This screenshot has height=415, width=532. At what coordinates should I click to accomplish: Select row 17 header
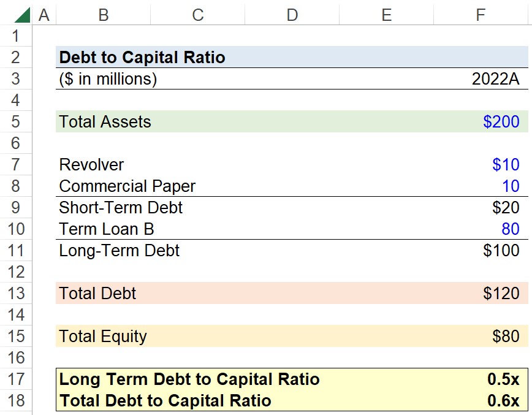click(15, 379)
